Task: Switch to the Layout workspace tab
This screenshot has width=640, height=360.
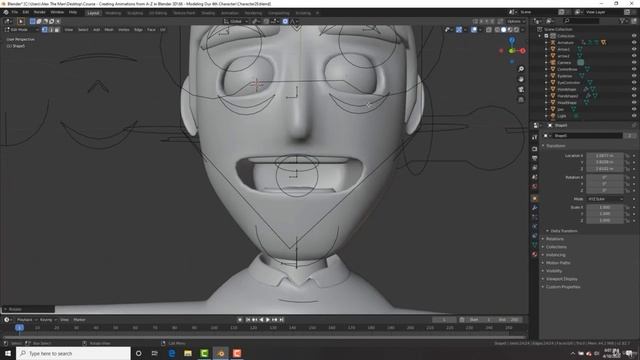Action: coord(93,13)
